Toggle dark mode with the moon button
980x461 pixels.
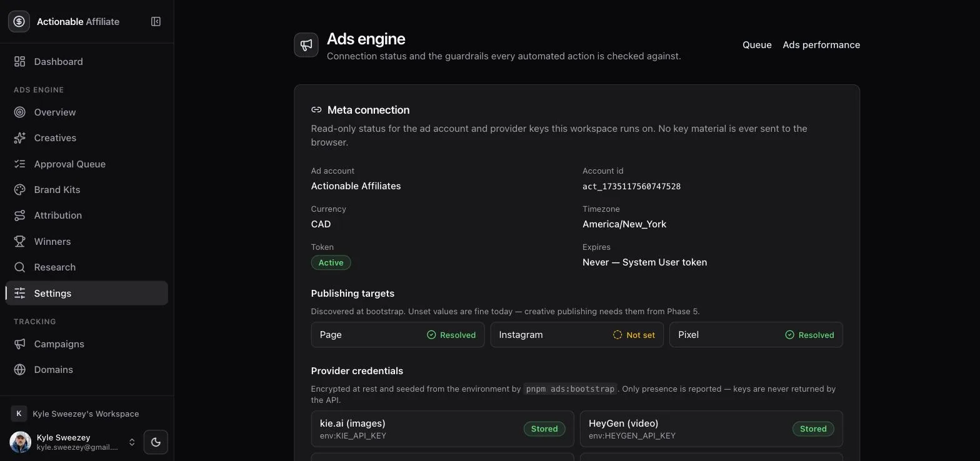(156, 442)
